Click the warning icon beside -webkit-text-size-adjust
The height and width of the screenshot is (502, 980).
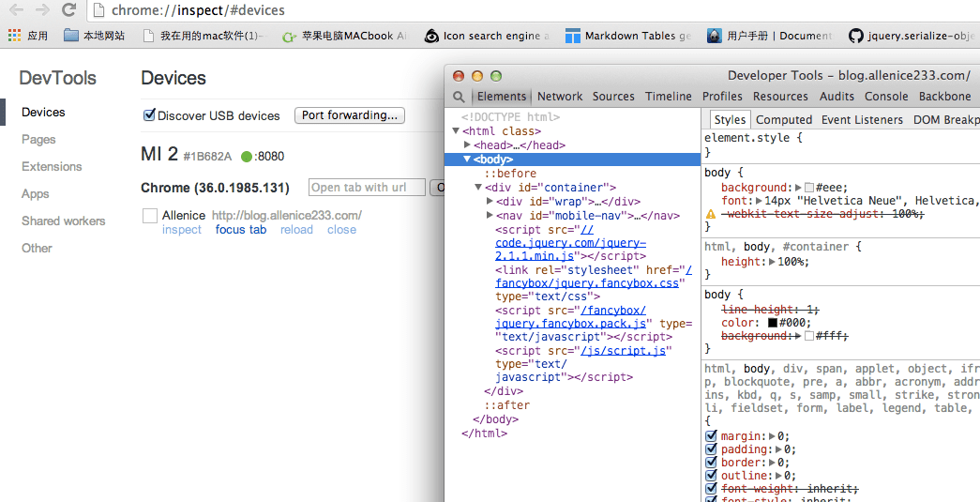(711, 214)
